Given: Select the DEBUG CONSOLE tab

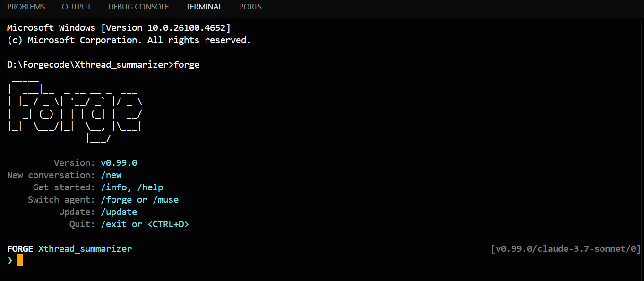Looking at the screenshot, I should point(138,7).
